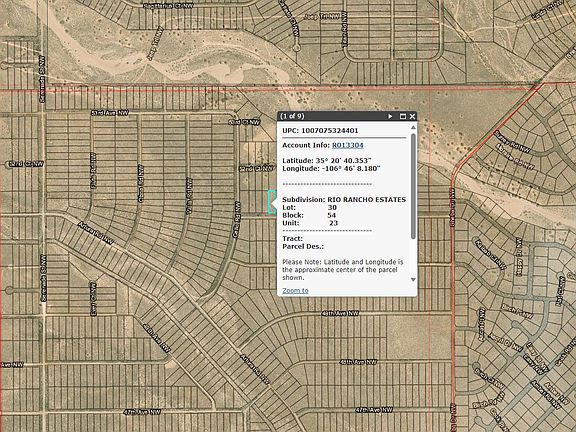Open account info link R013304
Image resolution: width=576 pixels, height=432 pixels.
(x=348, y=145)
